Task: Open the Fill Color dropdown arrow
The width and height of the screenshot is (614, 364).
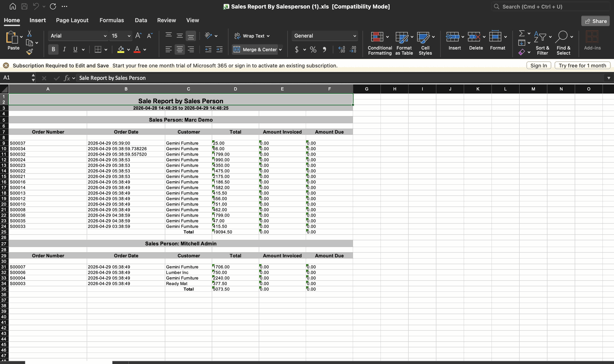Action: click(129, 50)
